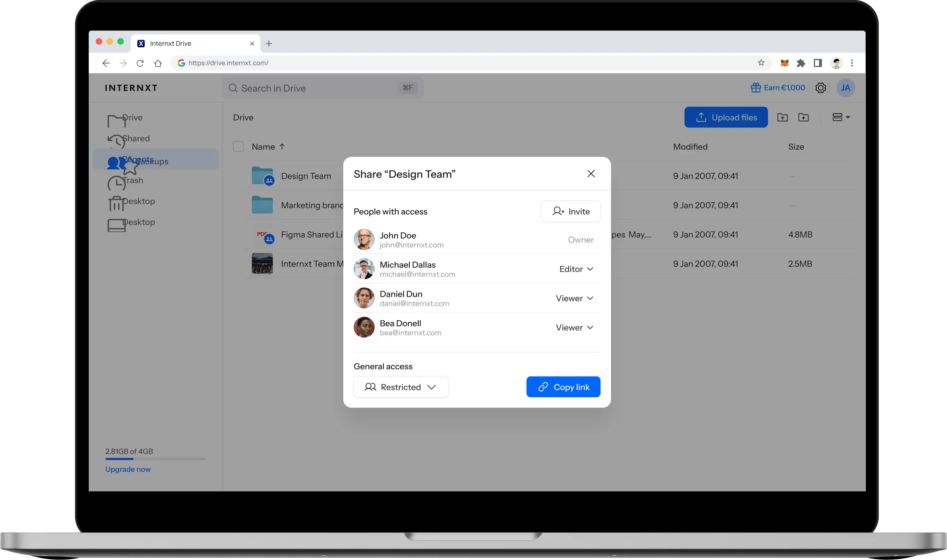Open the extensions puzzle icon

pos(801,63)
